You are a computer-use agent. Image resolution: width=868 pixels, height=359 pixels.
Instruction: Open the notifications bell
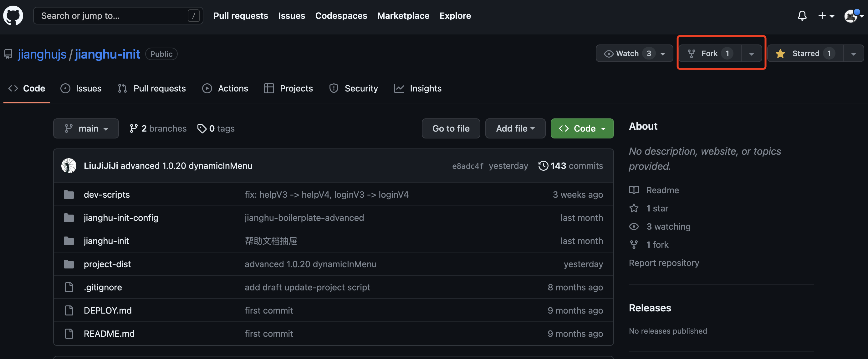802,16
